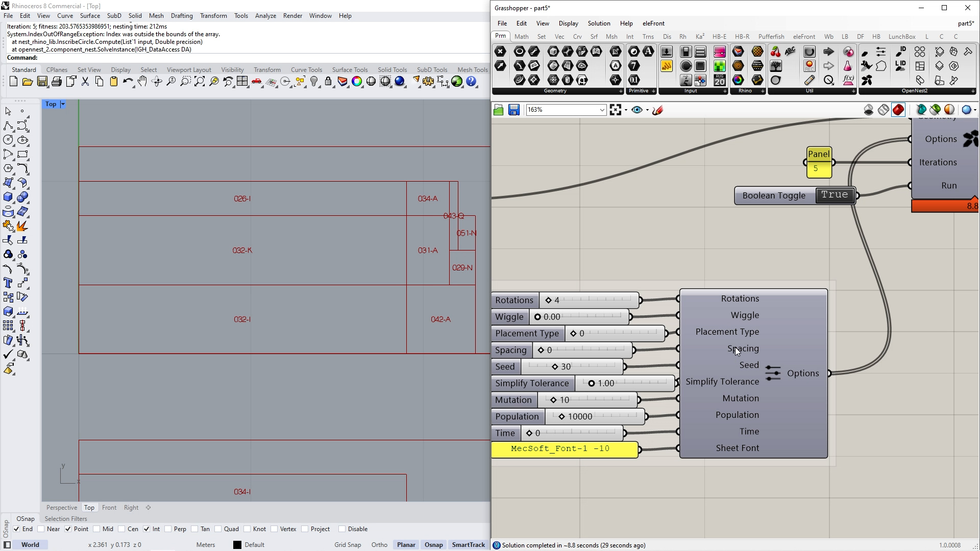This screenshot has width=980, height=551.
Task: Click the Grasshopper open file icon
Action: pos(499,110)
